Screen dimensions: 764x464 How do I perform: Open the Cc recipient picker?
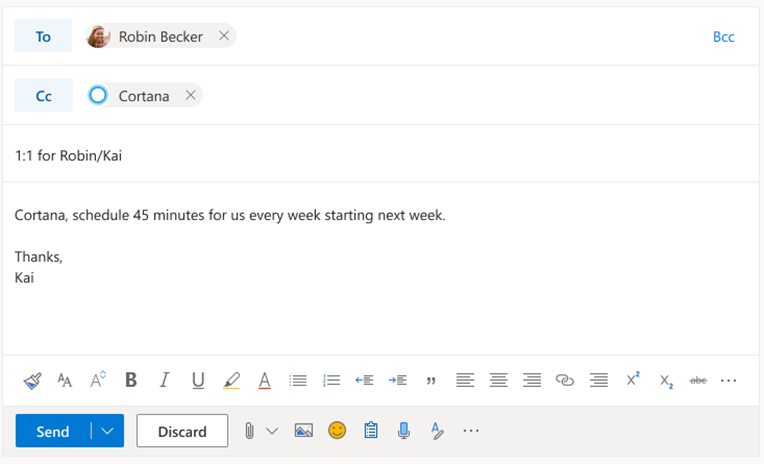tap(43, 96)
